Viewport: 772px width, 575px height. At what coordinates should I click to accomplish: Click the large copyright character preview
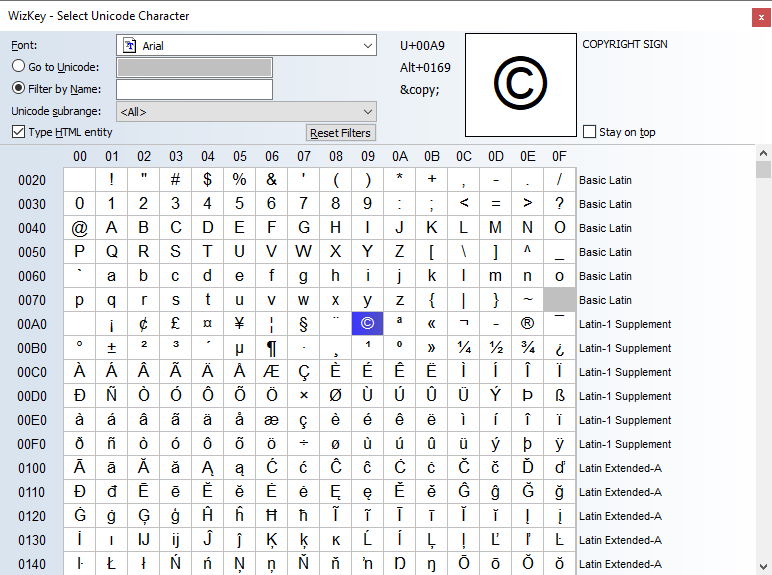tap(520, 86)
